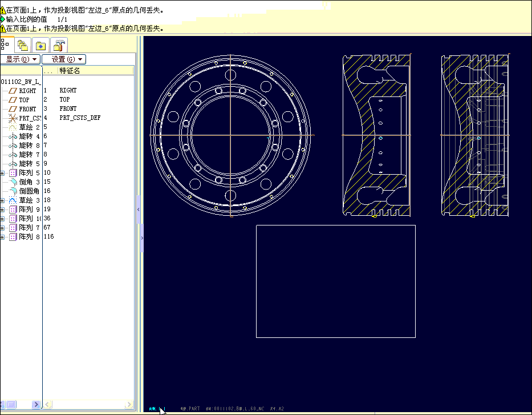Select the 011102_BW_L_ root tree node

coord(21,82)
